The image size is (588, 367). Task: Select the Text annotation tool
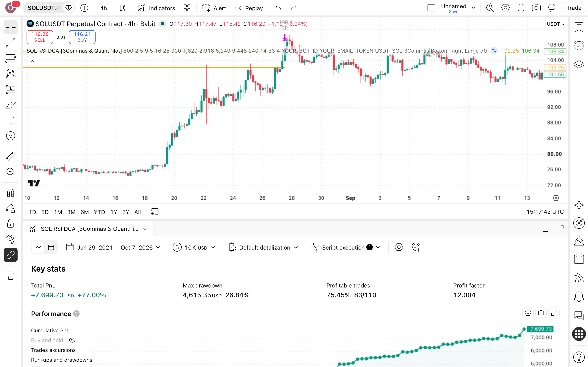[10, 120]
